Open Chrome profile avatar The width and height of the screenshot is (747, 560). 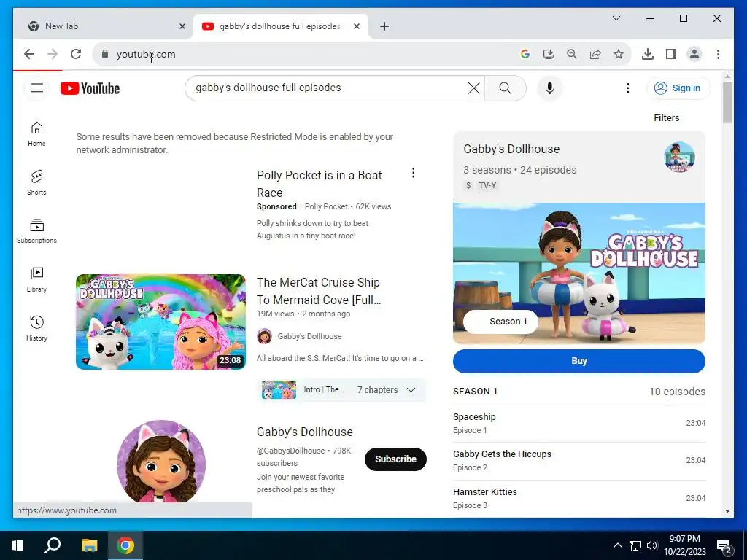point(694,54)
